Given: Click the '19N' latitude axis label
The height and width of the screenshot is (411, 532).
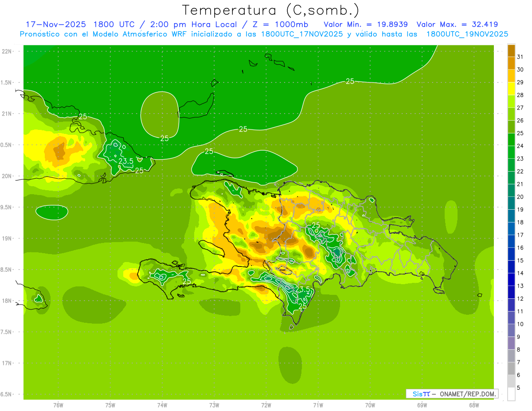Looking at the screenshot, I should (x=7, y=239).
